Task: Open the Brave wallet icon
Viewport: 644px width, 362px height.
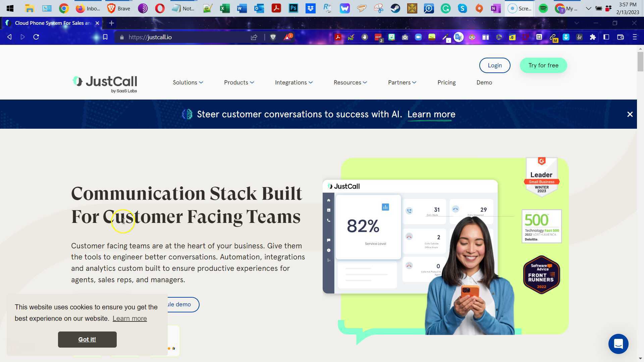Action: pyautogui.click(x=620, y=37)
